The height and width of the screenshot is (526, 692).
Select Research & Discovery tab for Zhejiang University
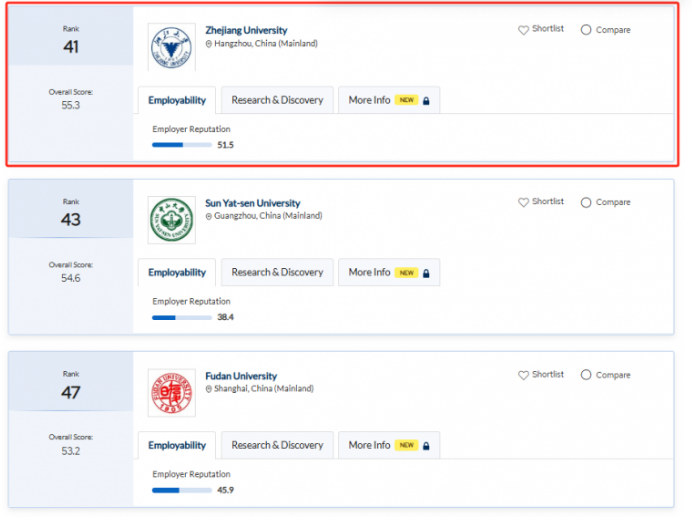[x=277, y=100]
